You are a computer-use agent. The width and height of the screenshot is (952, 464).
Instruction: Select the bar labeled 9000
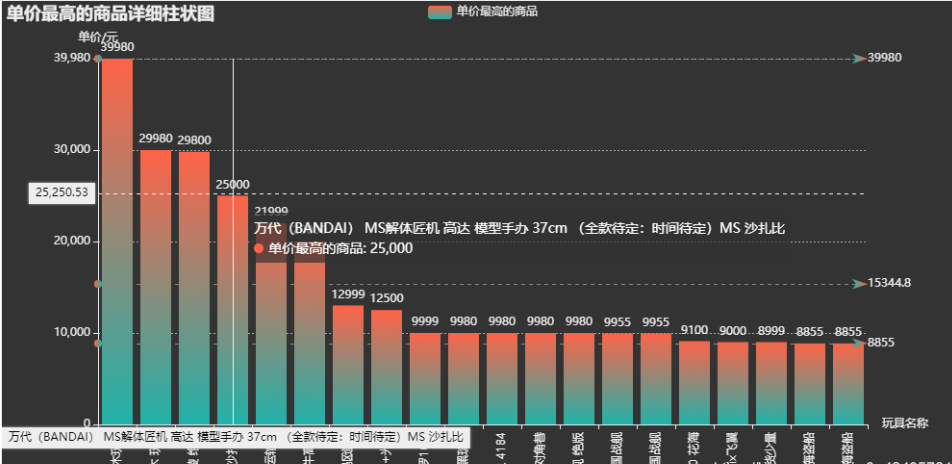click(733, 383)
